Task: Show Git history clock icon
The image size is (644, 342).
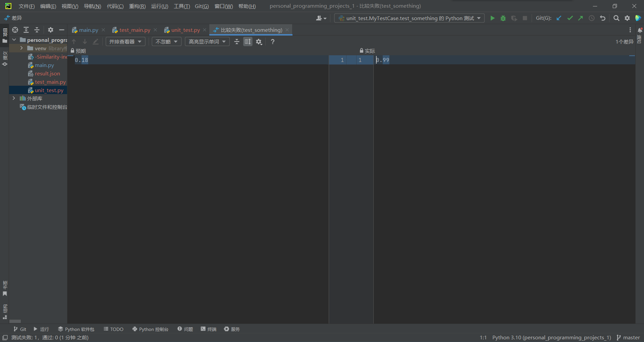Action: (592, 18)
